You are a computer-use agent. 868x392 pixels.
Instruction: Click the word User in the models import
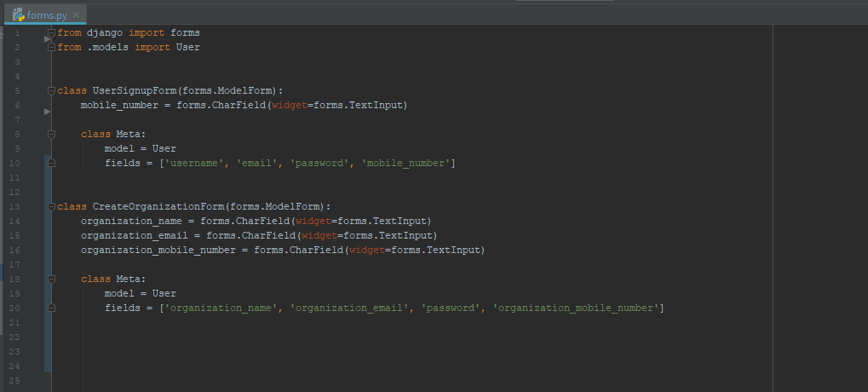click(x=188, y=48)
